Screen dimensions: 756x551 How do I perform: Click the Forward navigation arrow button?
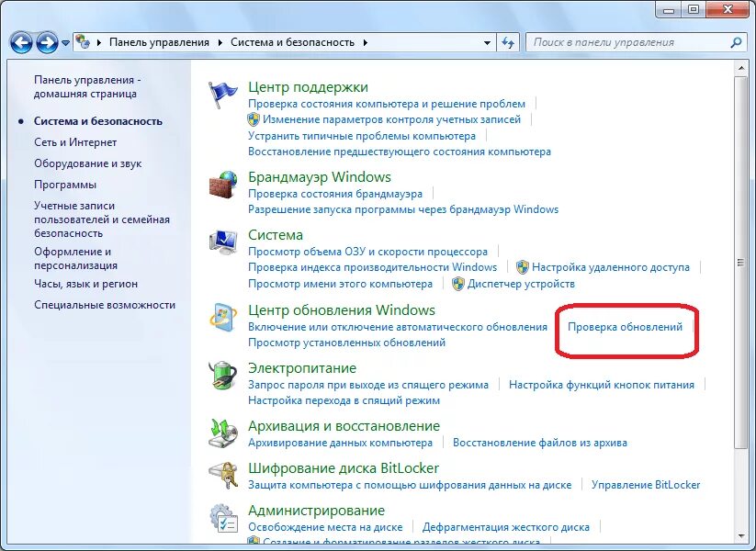click(47, 42)
